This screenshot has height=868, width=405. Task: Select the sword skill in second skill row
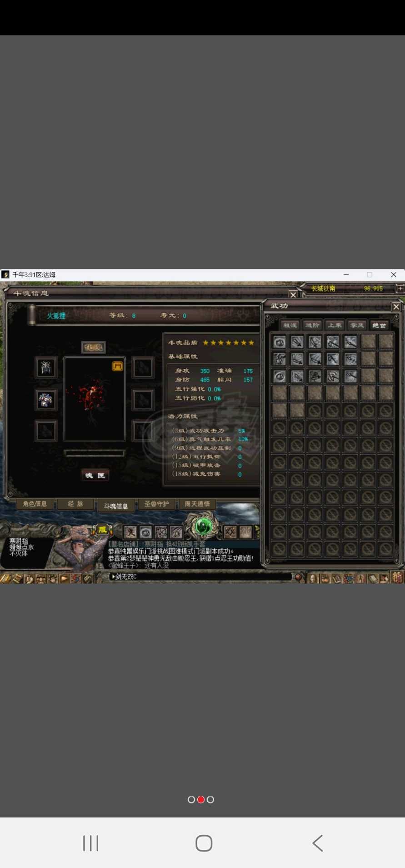[297, 359]
